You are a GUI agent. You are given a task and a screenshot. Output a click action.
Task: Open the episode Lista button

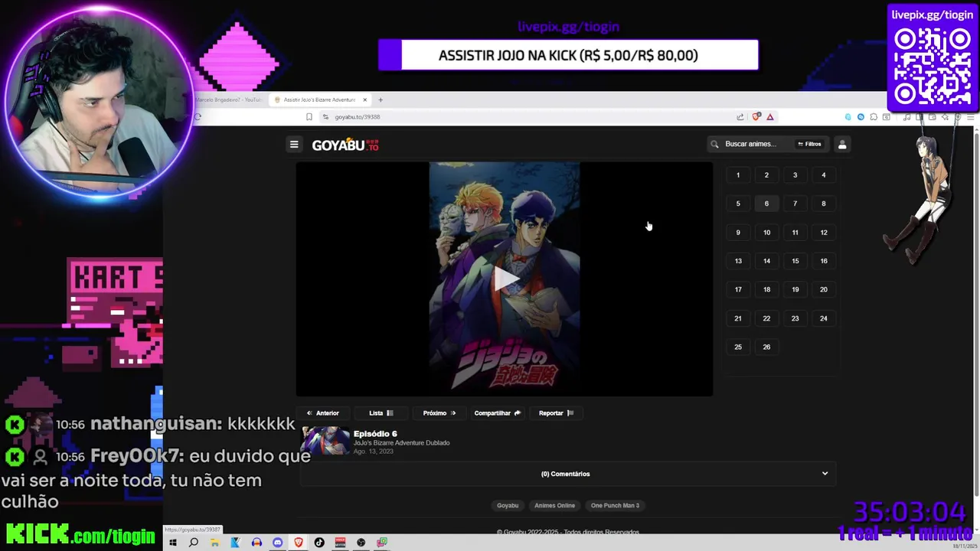tap(381, 413)
